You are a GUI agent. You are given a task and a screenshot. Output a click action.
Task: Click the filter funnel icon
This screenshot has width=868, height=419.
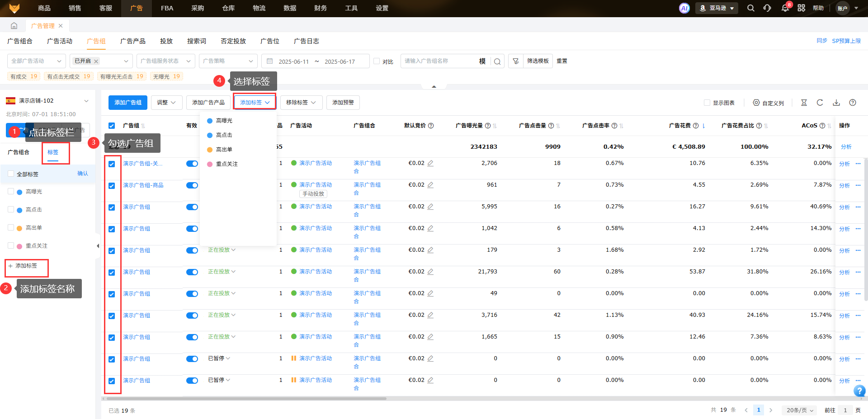coord(516,61)
